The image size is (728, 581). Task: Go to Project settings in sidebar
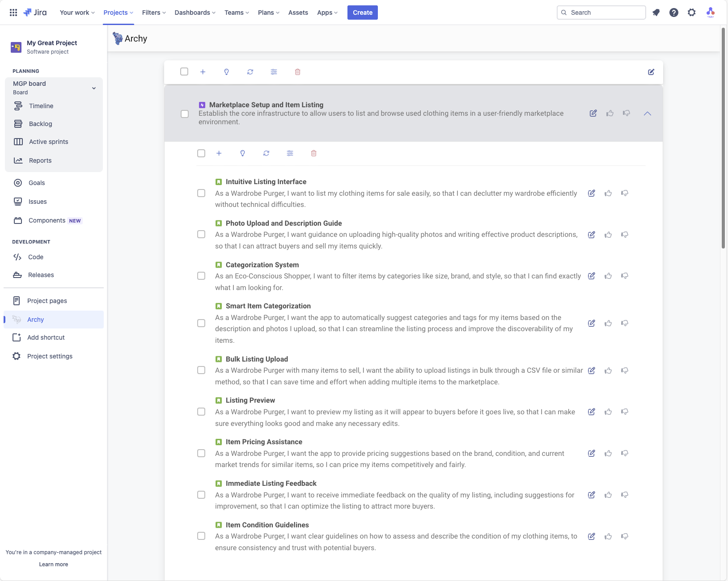click(50, 356)
